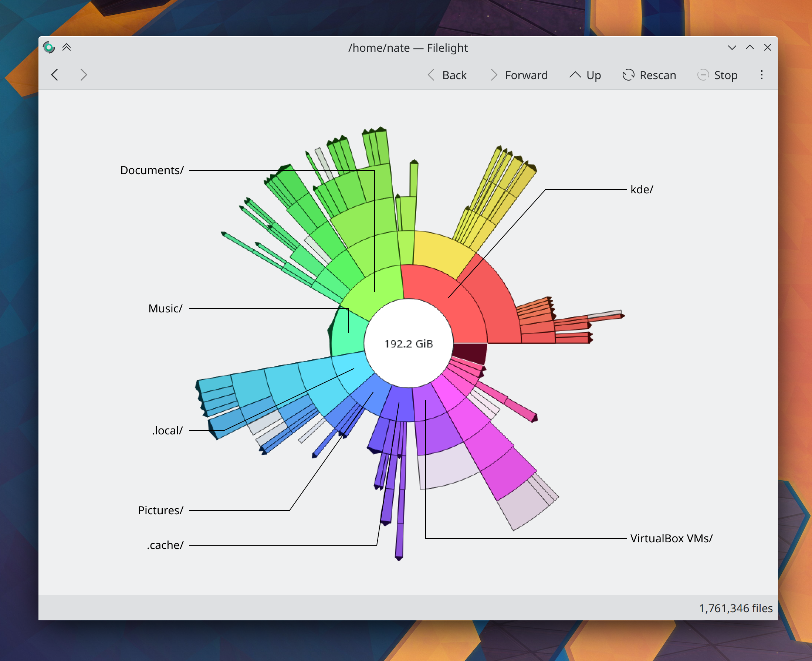Minimize the Filelight window

(x=732, y=48)
